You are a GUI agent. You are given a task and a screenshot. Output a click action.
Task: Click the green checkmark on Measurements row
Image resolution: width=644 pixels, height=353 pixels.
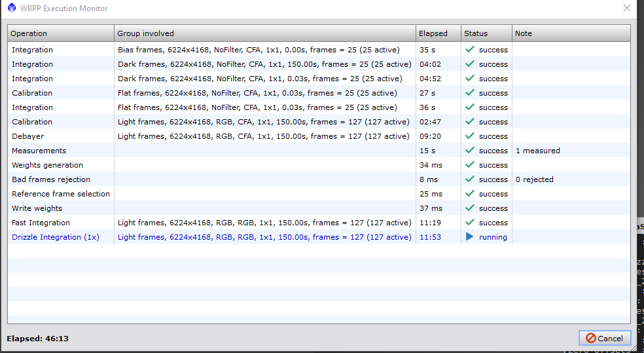[470, 151]
